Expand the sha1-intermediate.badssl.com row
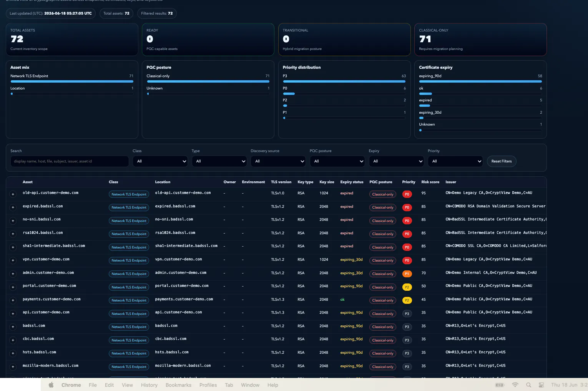 [13, 247]
